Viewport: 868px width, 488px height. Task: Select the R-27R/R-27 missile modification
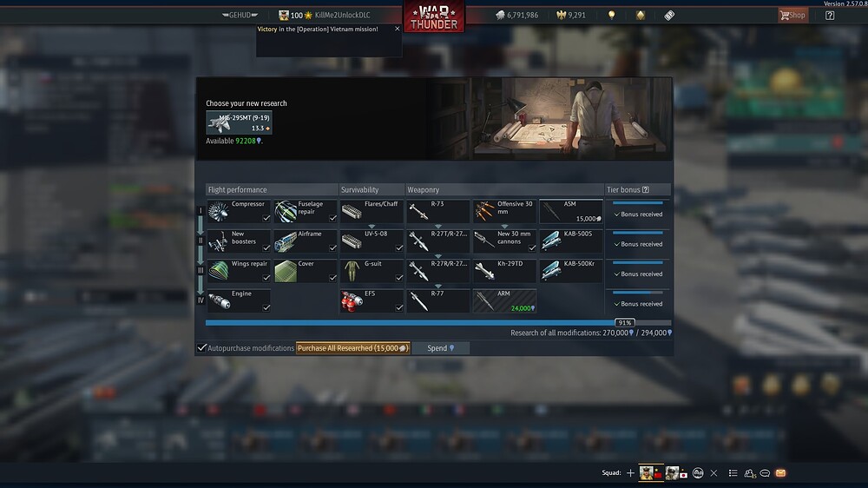(x=437, y=272)
